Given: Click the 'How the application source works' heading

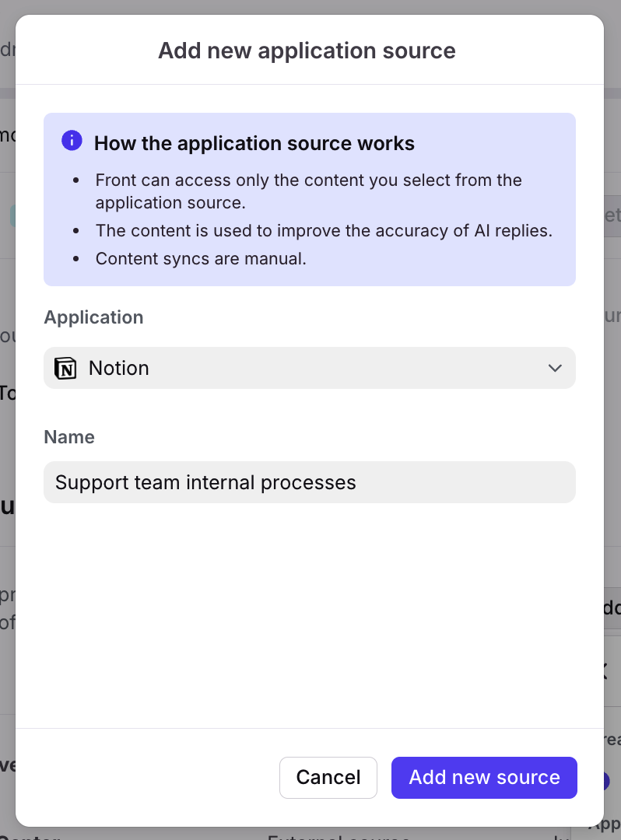Looking at the screenshot, I should [254, 144].
